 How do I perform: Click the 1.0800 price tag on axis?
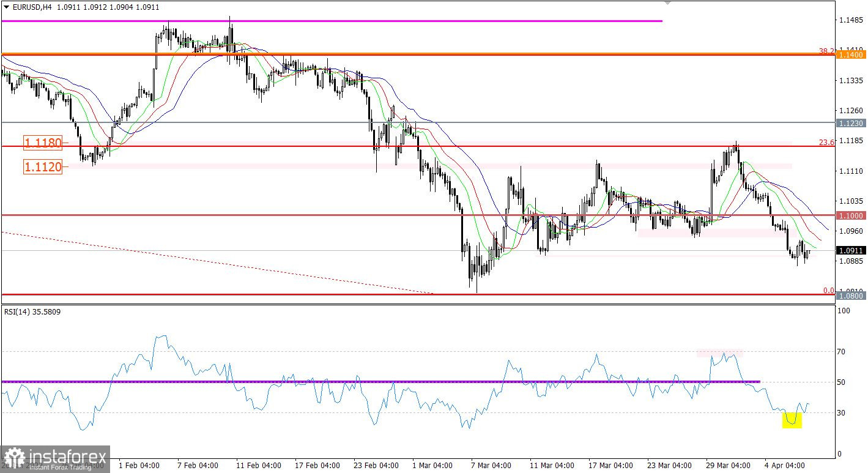[851, 296]
